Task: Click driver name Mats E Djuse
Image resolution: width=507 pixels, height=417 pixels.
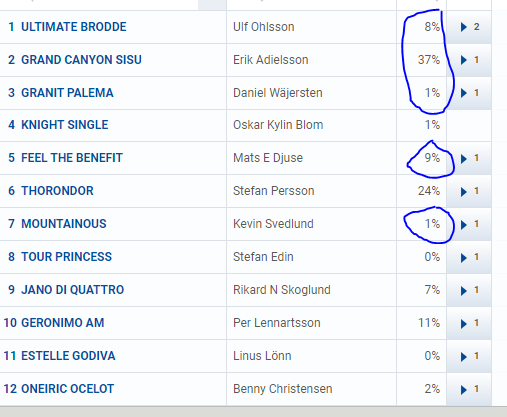Action: [268, 158]
